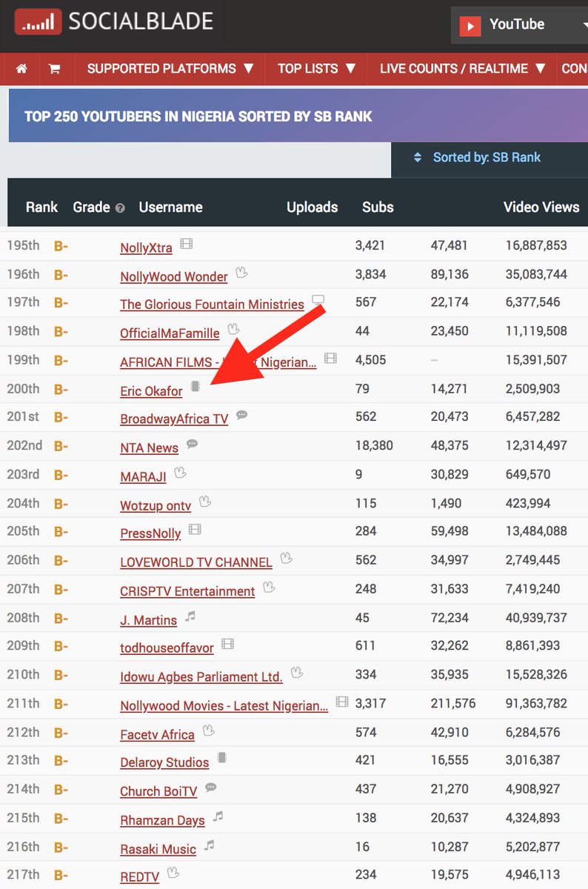Open the shopping cart icon
This screenshot has width=588, height=889.
[x=54, y=69]
